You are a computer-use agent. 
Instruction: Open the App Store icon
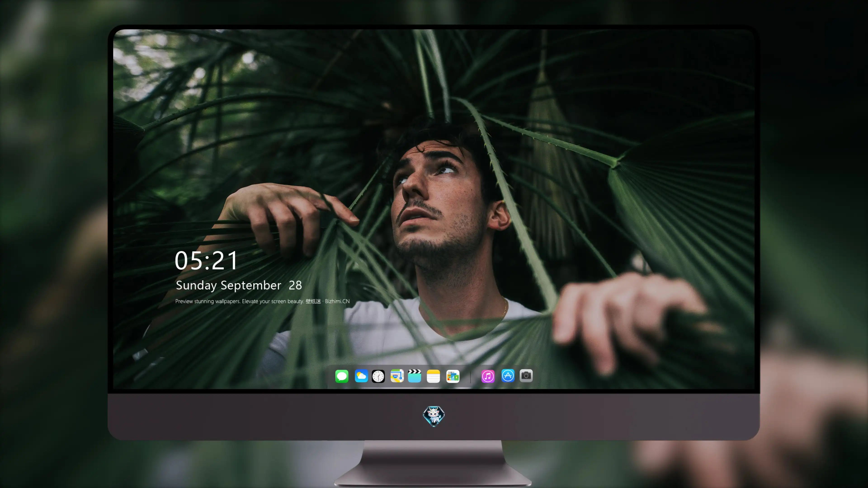508,375
